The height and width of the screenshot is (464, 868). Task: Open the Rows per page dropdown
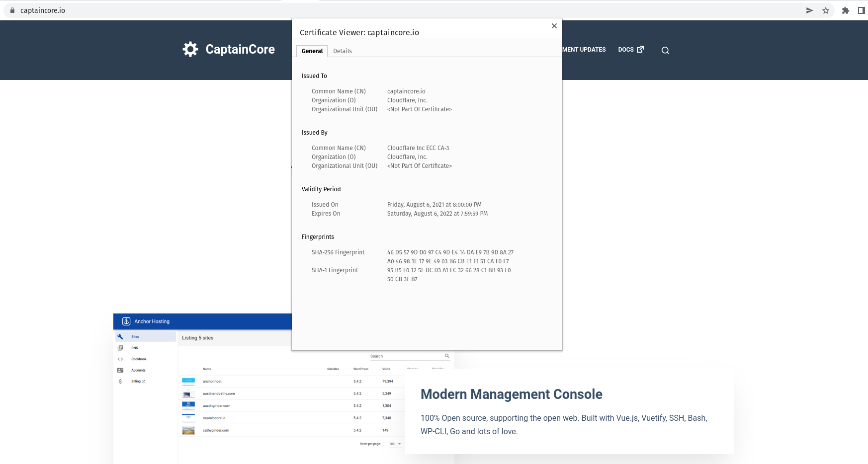click(x=395, y=444)
